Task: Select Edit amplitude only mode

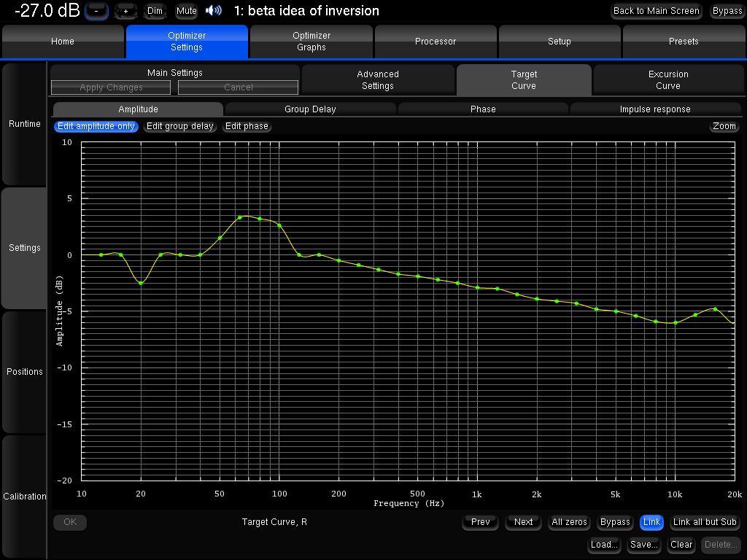Action: pyautogui.click(x=96, y=126)
